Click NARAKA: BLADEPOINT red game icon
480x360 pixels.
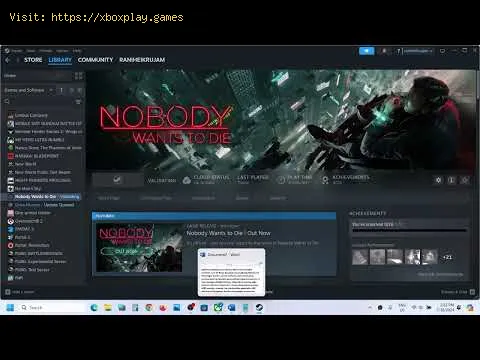(11, 156)
